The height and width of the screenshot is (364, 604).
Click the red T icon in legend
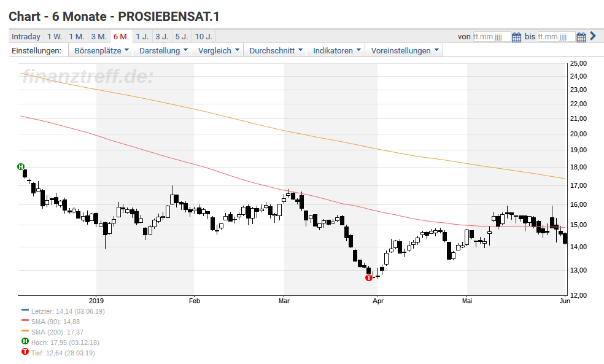pyautogui.click(x=25, y=352)
